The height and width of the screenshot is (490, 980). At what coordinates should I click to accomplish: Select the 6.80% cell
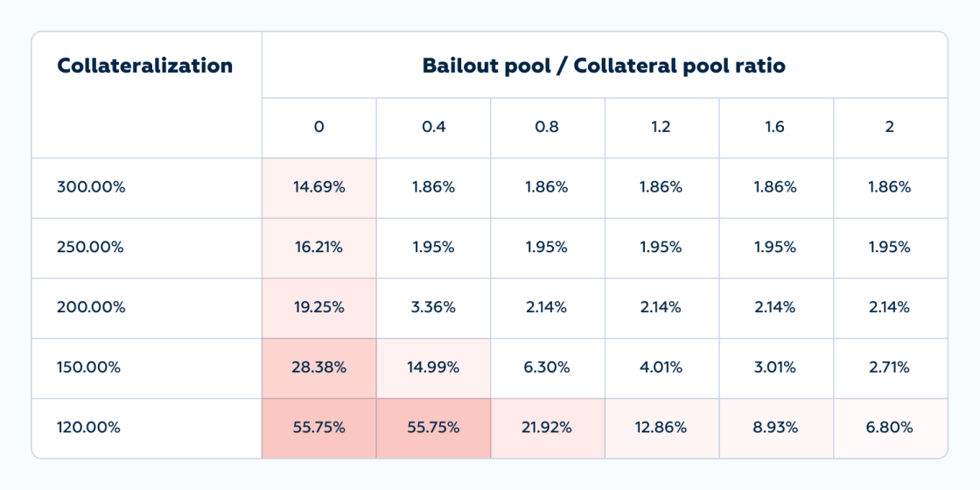889,428
